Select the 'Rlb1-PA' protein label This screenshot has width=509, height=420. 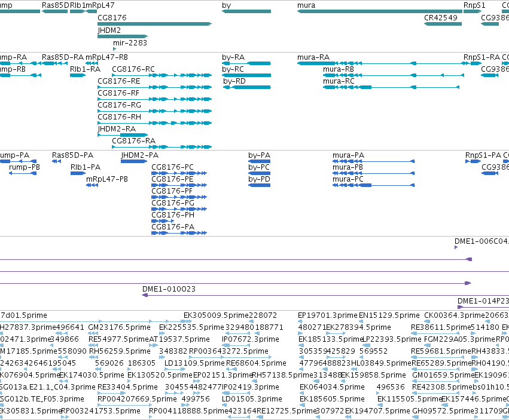[x=86, y=167]
